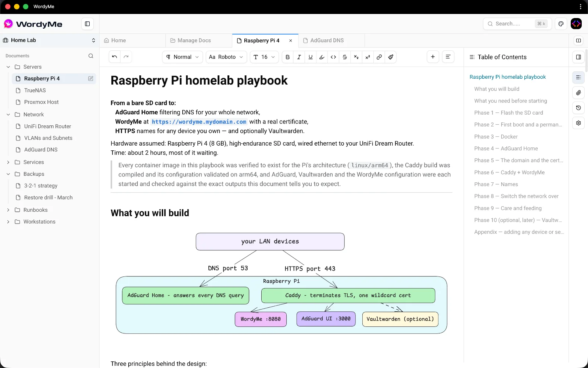This screenshot has height=368, width=588.
Task: Collapse the Network folder
Action: point(8,115)
